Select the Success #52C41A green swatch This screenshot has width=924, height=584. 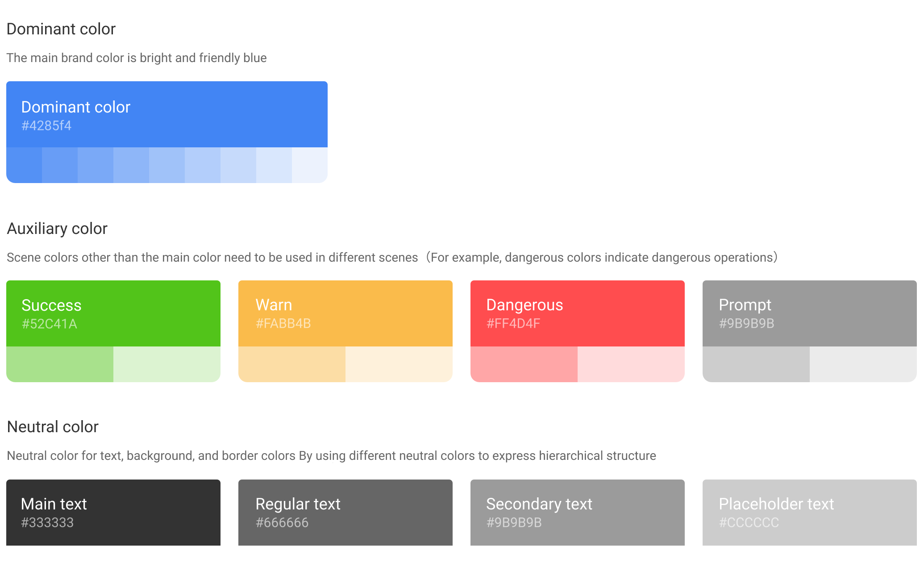(x=113, y=313)
